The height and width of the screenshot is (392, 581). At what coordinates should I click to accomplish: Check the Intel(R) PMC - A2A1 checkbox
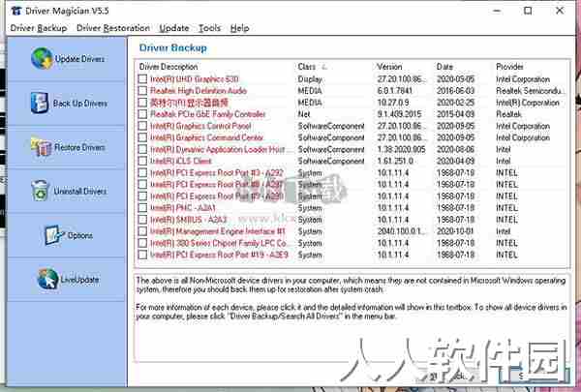[x=142, y=208]
